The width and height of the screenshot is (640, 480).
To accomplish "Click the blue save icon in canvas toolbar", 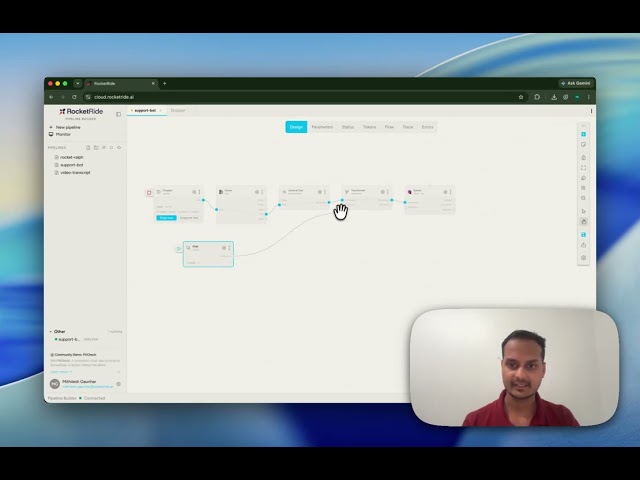I will (x=583, y=235).
